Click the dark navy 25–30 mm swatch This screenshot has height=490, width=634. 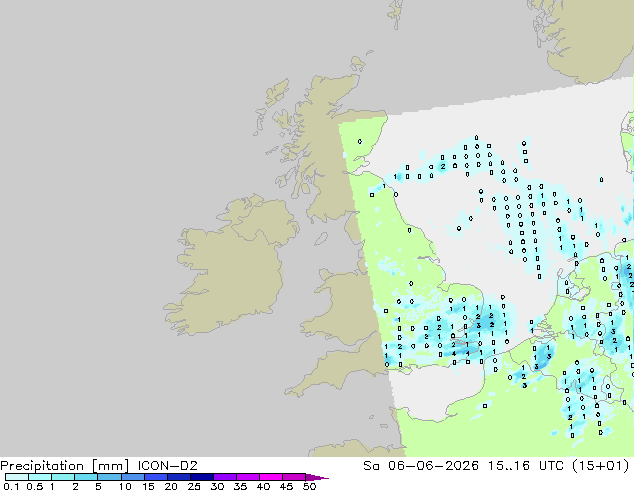tap(201, 477)
